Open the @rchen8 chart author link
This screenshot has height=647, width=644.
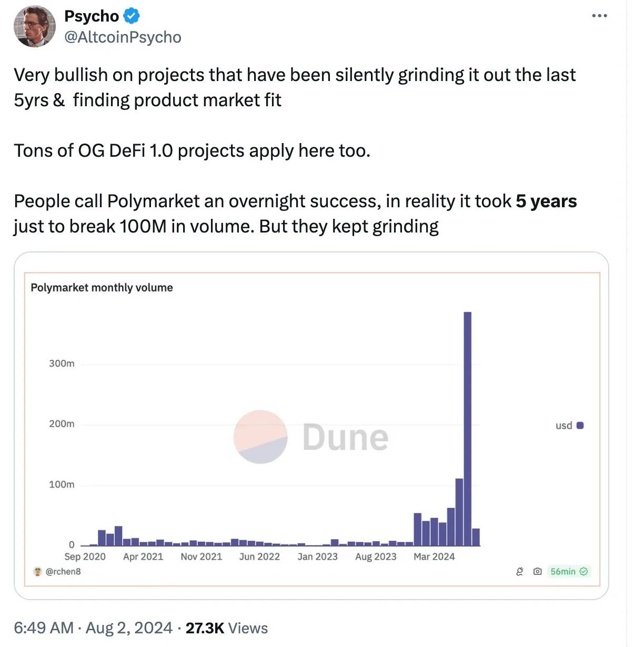coord(63,571)
